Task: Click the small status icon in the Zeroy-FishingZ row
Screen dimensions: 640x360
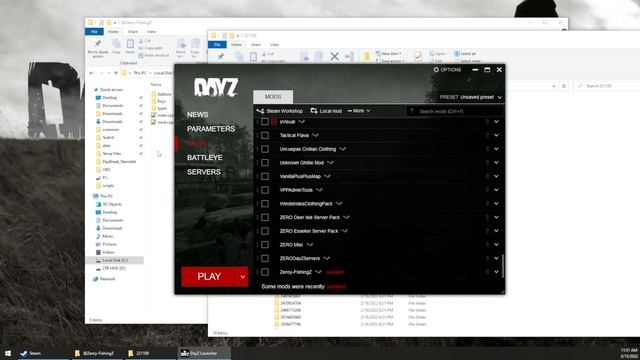Action: (487, 272)
